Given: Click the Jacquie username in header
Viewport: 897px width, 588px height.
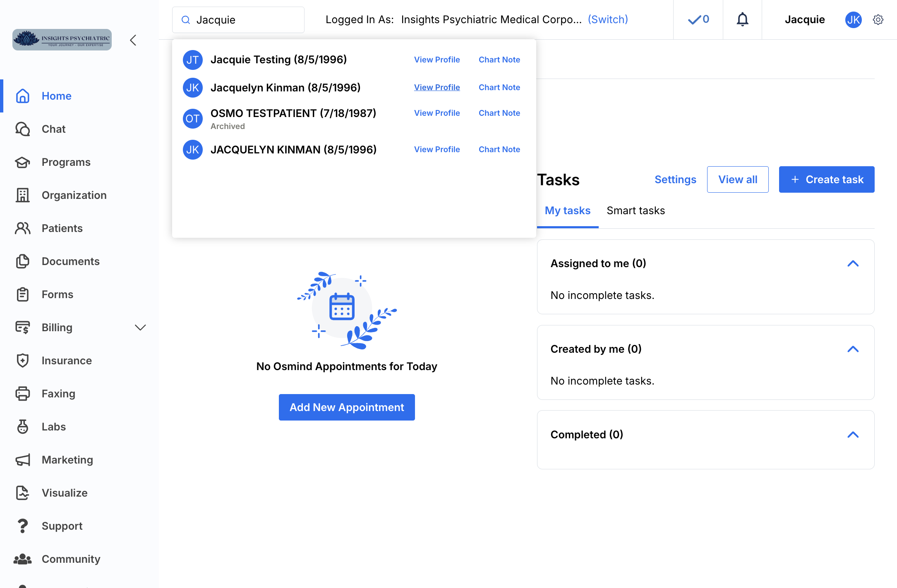Looking at the screenshot, I should coord(805,19).
